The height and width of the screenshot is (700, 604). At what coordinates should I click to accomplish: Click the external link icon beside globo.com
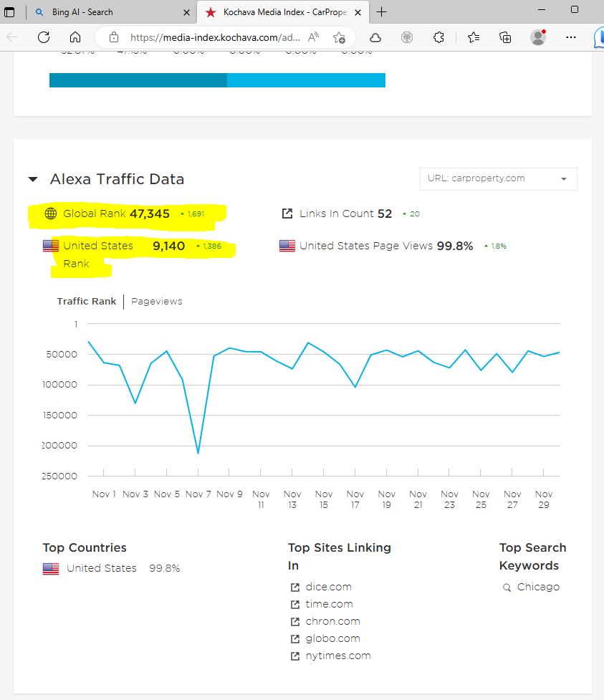coord(295,639)
